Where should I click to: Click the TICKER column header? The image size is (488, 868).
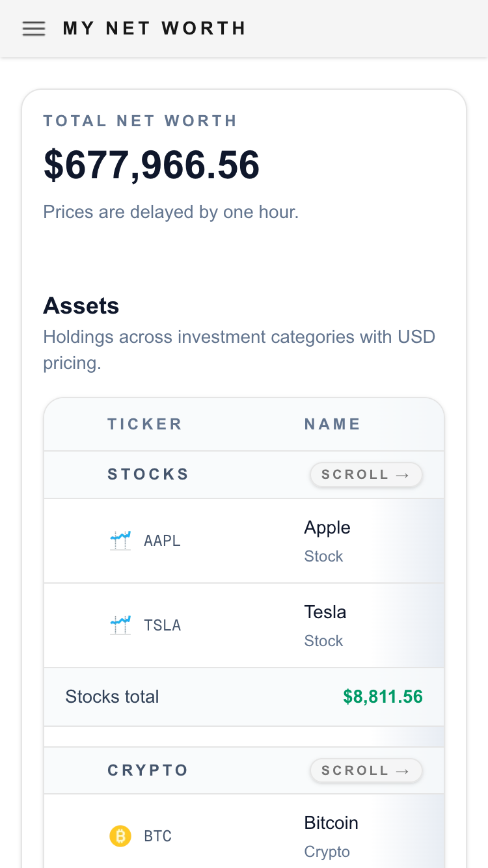pyautogui.click(x=145, y=424)
